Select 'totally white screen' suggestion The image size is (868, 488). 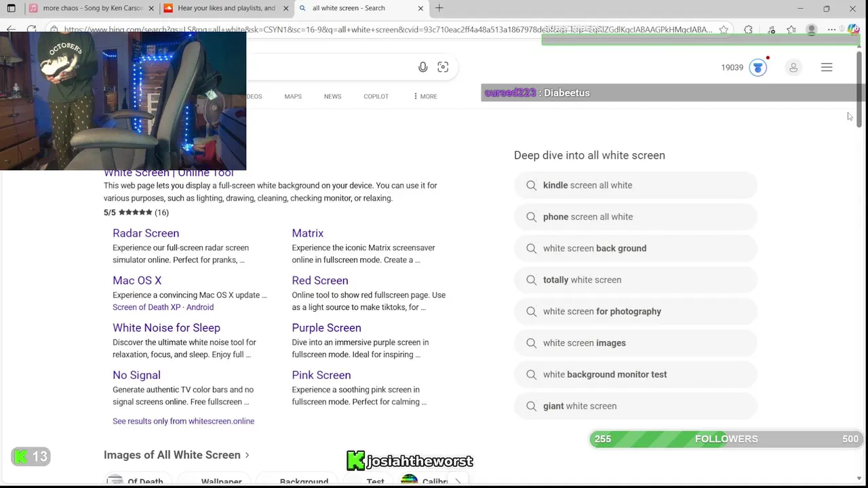point(635,280)
